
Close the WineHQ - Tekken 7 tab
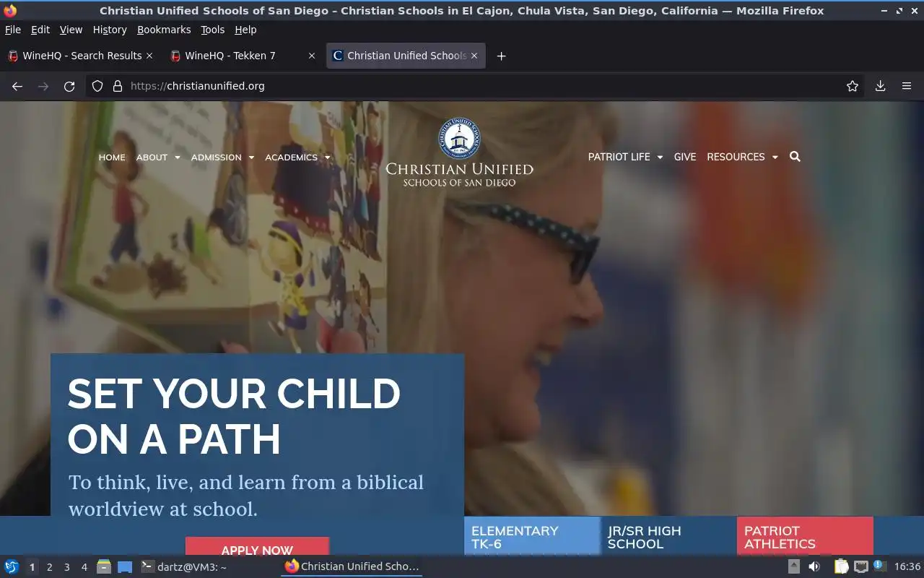point(312,56)
